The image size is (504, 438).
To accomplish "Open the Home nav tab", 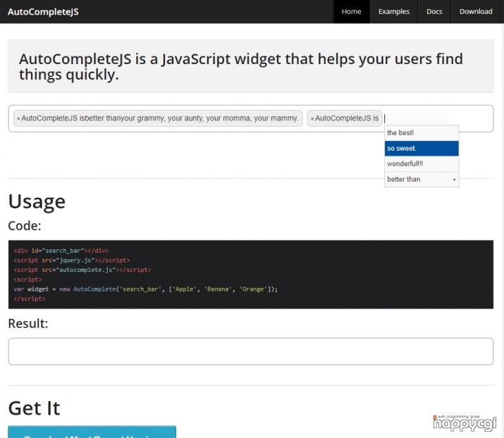I will coord(351,11).
